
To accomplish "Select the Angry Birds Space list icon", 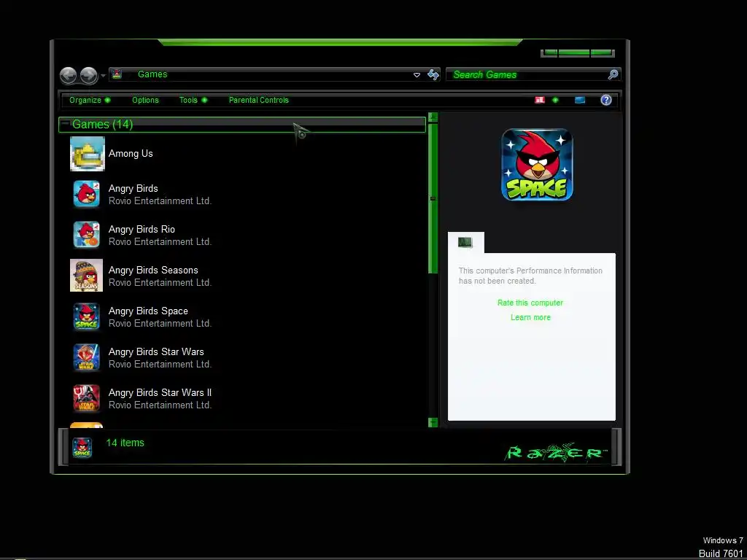I will [86, 316].
